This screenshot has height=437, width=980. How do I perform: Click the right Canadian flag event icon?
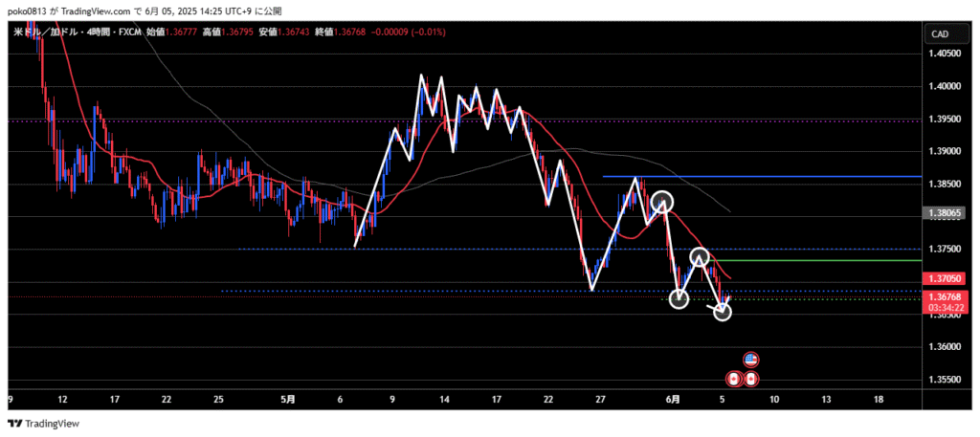click(x=751, y=380)
